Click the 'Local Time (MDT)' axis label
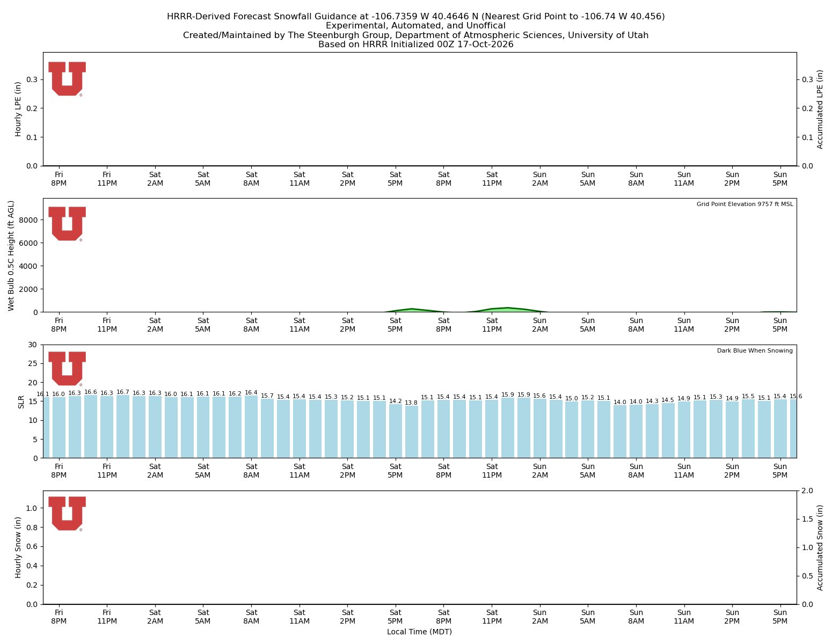 coord(419,632)
